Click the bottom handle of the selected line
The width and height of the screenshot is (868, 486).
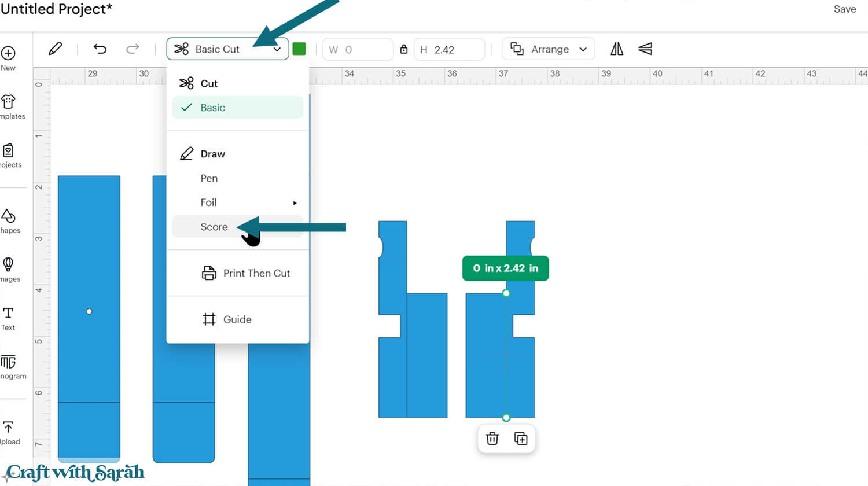(x=506, y=418)
